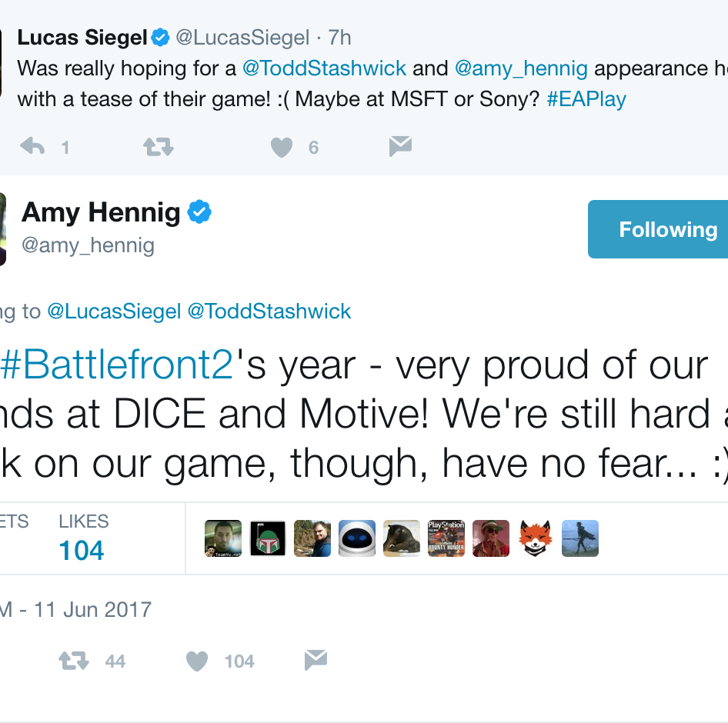The height and width of the screenshot is (723, 728).
Task: View the 104 likes count
Action: (x=82, y=551)
